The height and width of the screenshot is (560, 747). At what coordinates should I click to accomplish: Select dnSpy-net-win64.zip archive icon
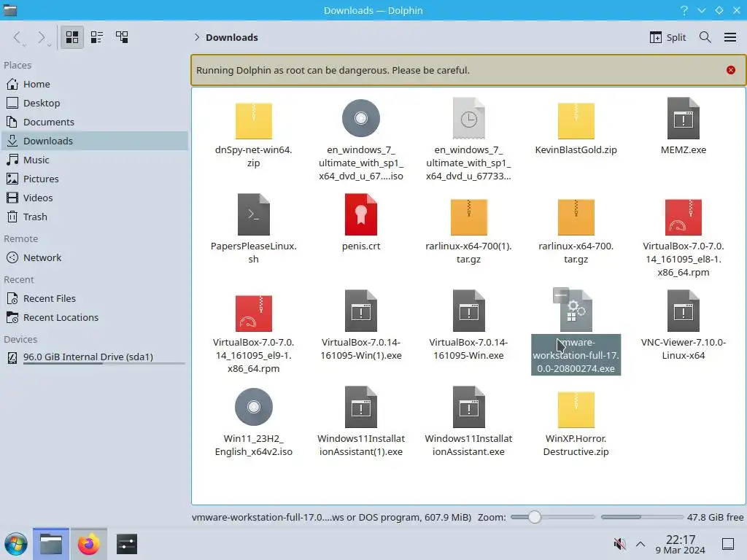[253, 120]
